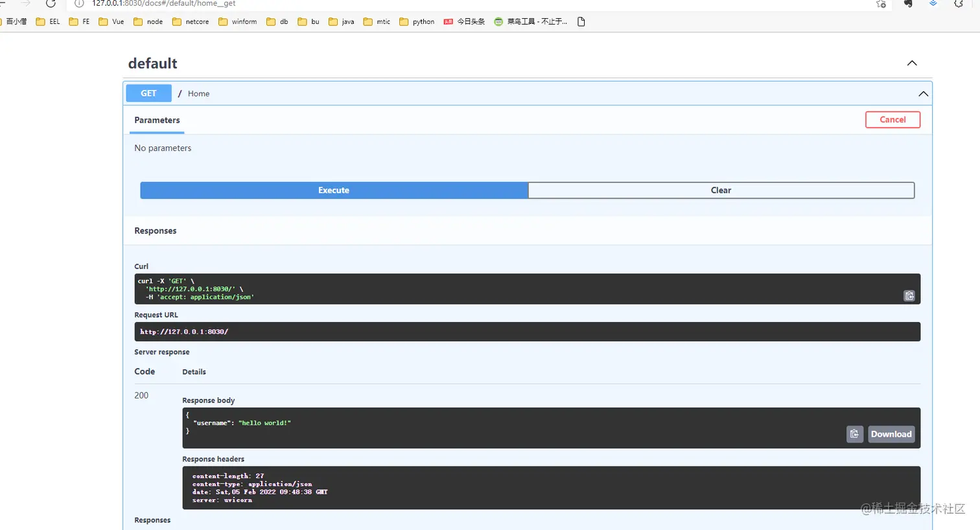The image size is (980, 530).
Task: Click the content-length: 27 header line
Action: click(228, 476)
